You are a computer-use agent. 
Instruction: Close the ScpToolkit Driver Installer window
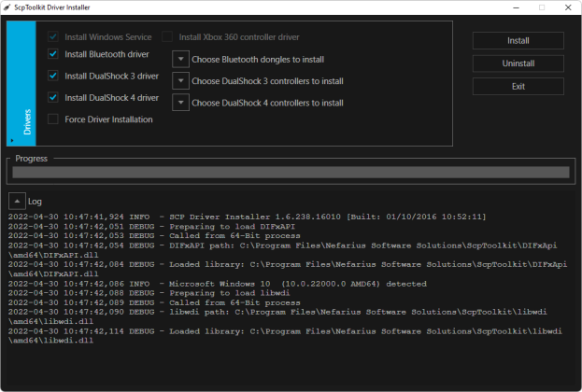tap(568, 7)
